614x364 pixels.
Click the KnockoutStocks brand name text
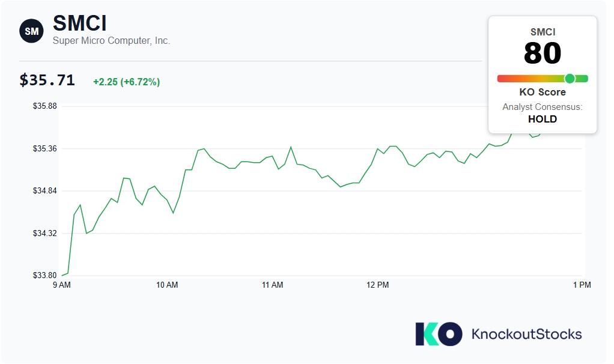pos(527,334)
